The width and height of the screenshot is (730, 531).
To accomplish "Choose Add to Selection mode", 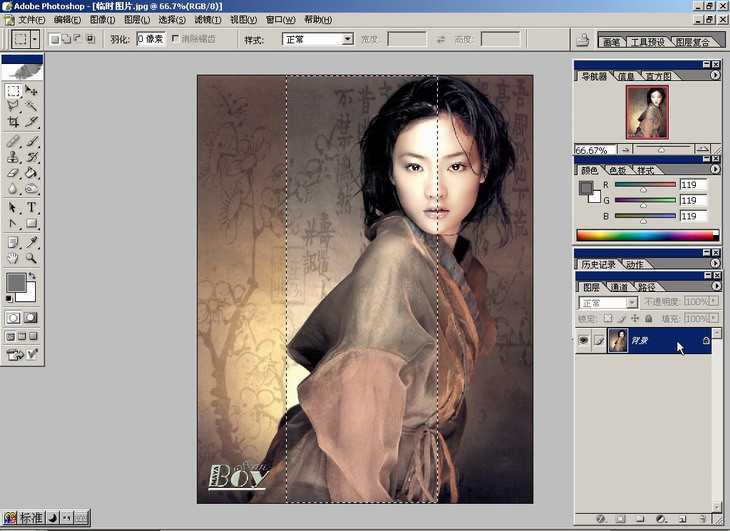I will (x=67, y=40).
